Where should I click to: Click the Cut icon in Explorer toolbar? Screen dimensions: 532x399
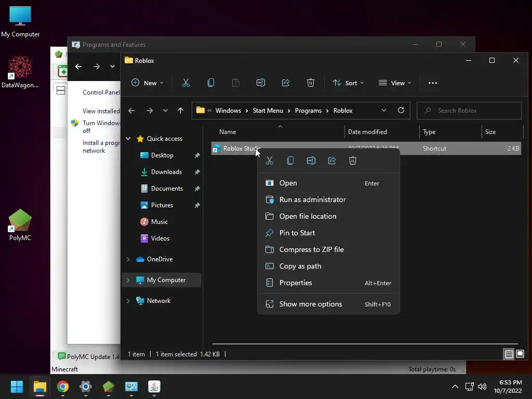(x=186, y=83)
